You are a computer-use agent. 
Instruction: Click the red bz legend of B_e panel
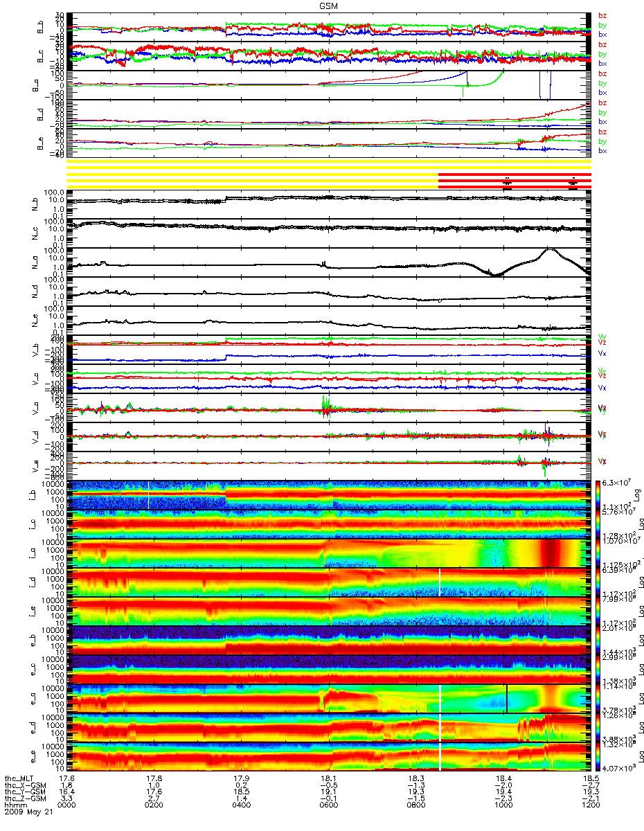(602, 132)
